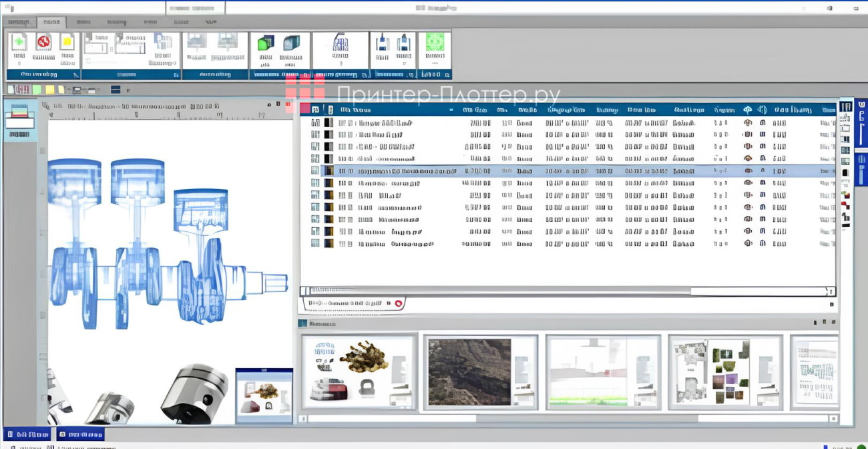
Task: Click the green plus document icon in ribbon
Action: pyautogui.click(x=19, y=43)
